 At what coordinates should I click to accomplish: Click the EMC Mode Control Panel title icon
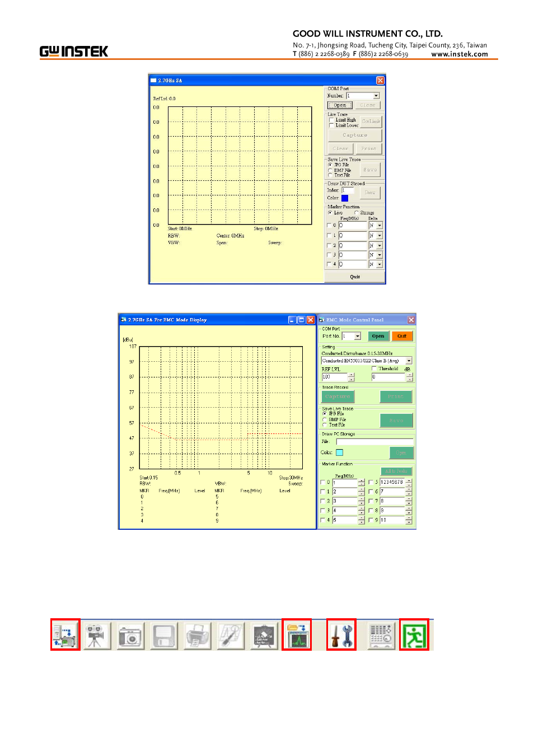pos(321,320)
